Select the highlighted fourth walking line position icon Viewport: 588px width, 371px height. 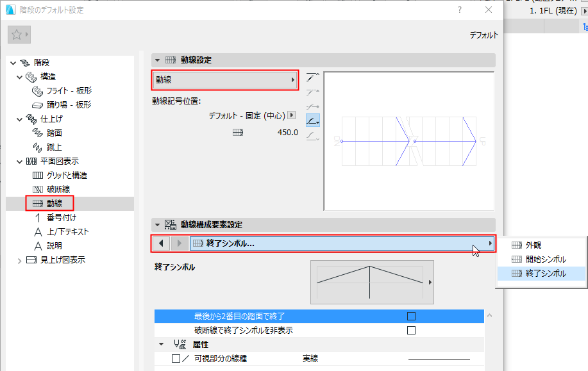click(312, 120)
